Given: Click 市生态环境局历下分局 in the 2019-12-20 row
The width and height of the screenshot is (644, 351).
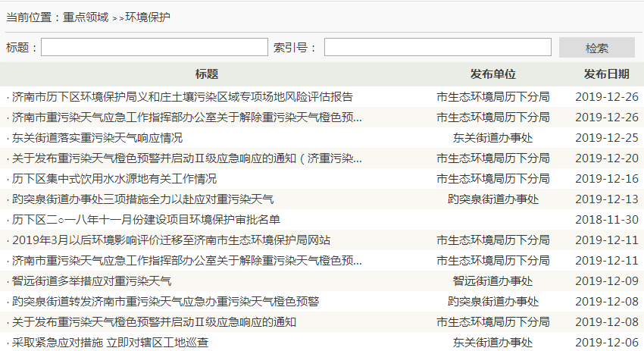Looking at the screenshot, I should pyautogui.click(x=493, y=158).
